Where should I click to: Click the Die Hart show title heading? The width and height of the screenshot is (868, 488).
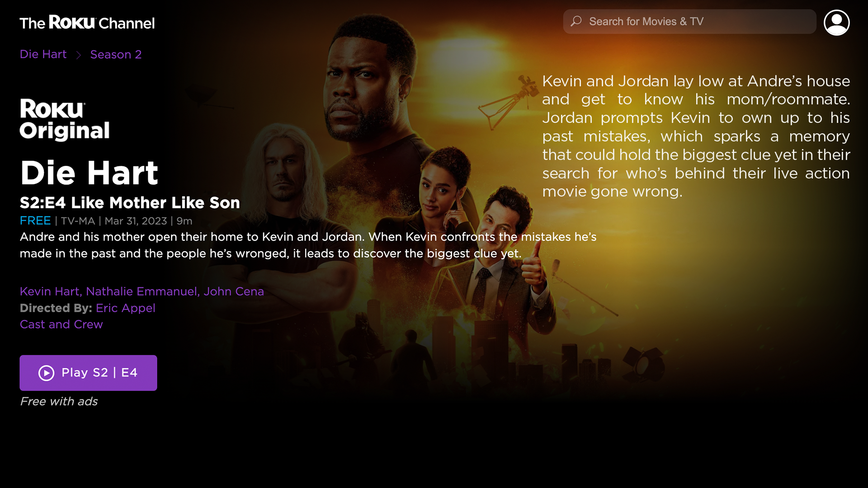89,173
